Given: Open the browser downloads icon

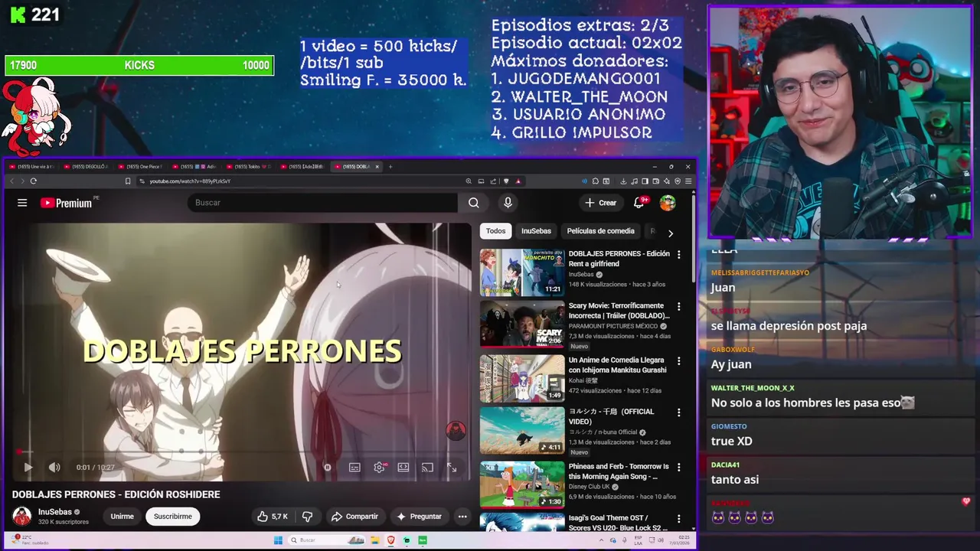Looking at the screenshot, I should tap(623, 181).
